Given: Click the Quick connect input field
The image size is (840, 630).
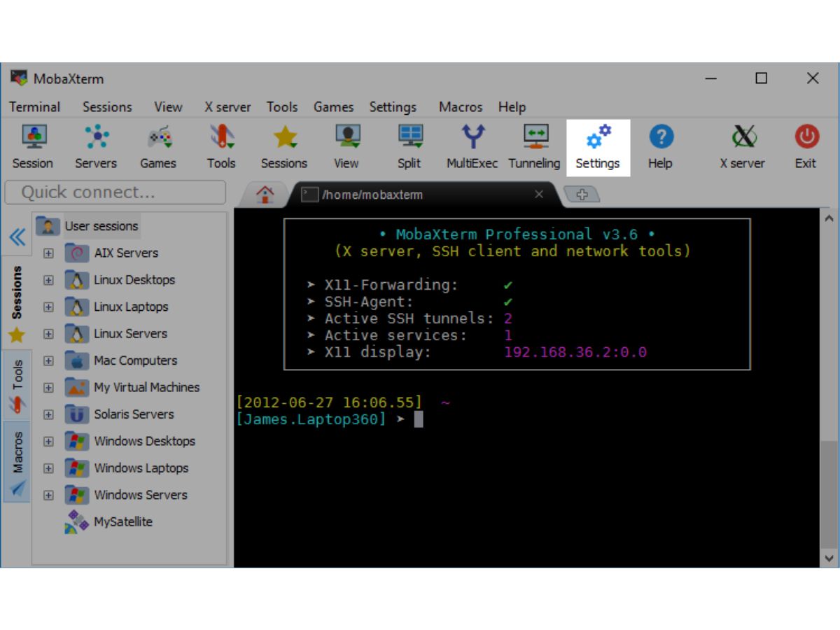Looking at the screenshot, I should tap(115, 192).
